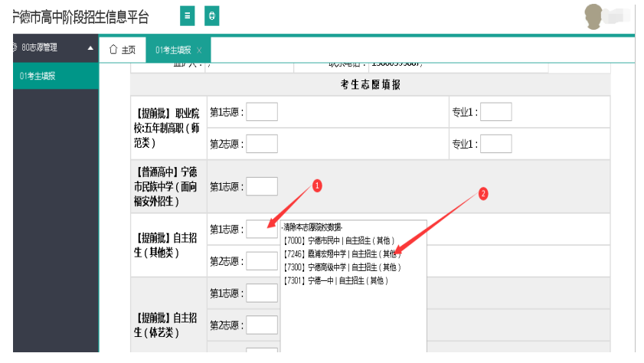Screen dimensions: 644x363
Task: Click the platform title 宁德市高中阶段招生信息平台
Action: pos(80,18)
